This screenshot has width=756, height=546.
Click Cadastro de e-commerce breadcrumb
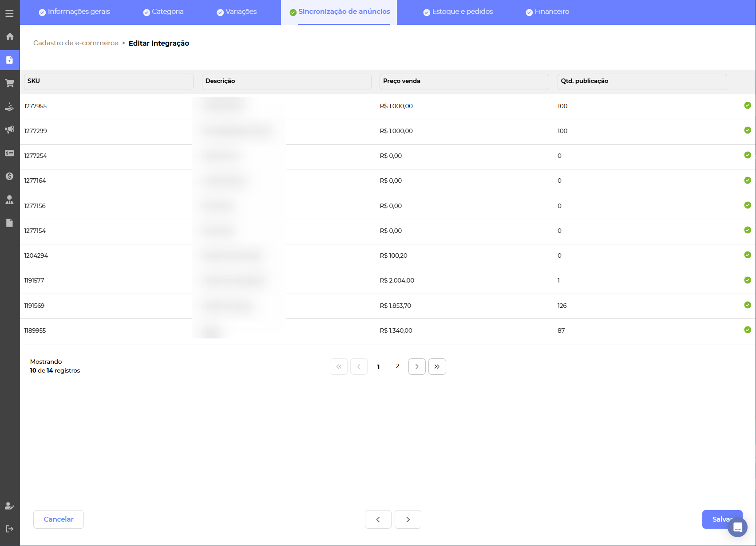(x=75, y=43)
